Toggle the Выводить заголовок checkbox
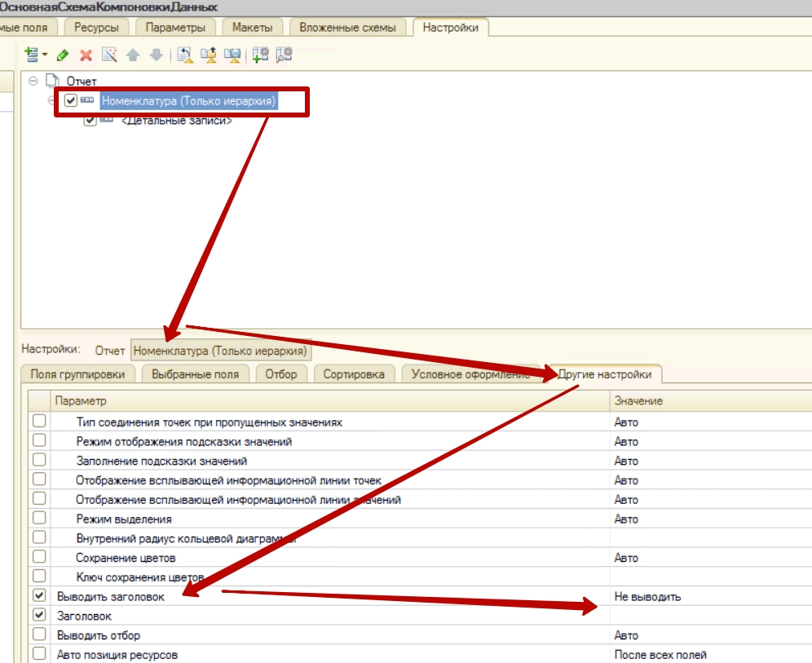The height and width of the screenshot is (663, 812). click(x=39, y=597)
